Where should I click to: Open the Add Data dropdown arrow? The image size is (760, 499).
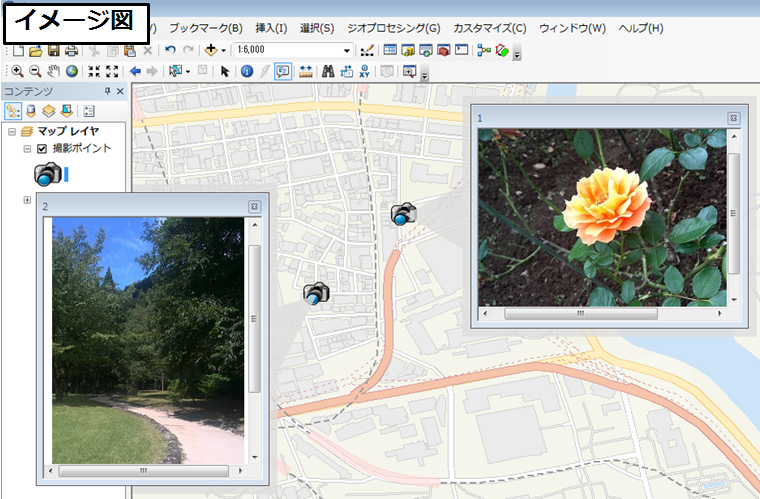pos(223,50)
